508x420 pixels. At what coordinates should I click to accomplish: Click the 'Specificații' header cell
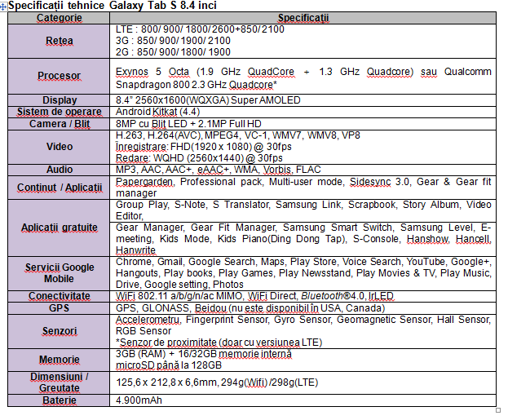[303, 18]
